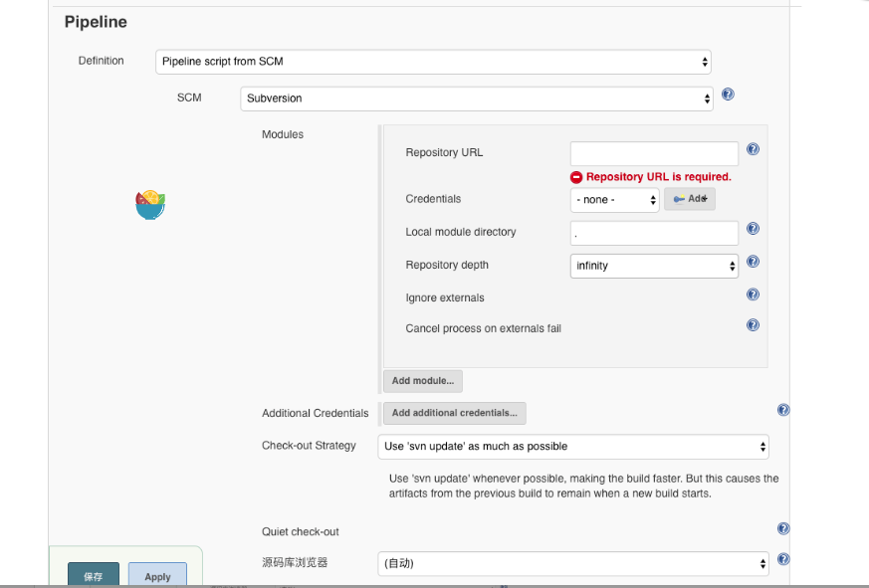The image size is (869, 588).
Task: Open help for Quiet check-out
Action: (783, 528)
